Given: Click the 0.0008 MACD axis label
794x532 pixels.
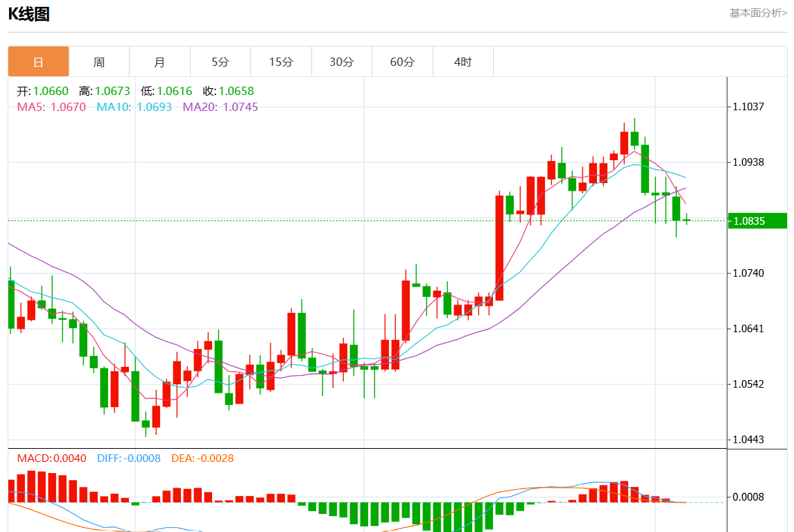Looking at the screenshot, I should (748, 497).
